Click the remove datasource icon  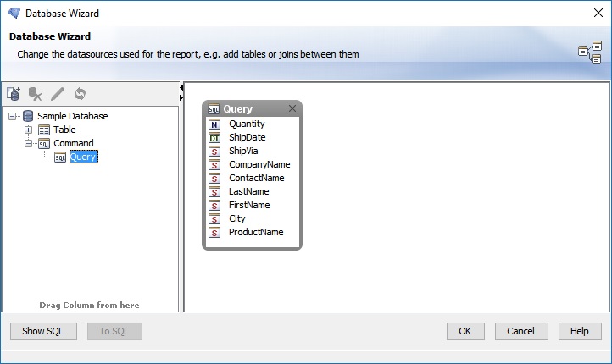[35, 94]
